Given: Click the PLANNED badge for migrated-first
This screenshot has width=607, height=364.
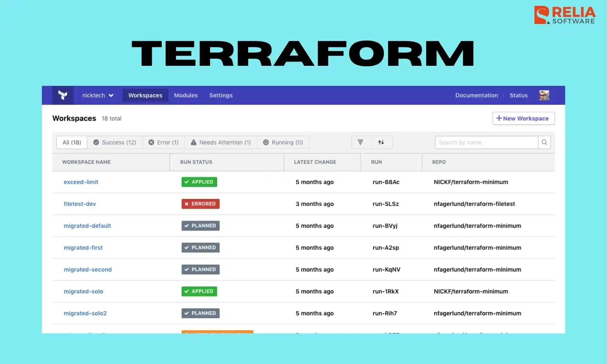Looking at the screenshot, I should 201,248.
